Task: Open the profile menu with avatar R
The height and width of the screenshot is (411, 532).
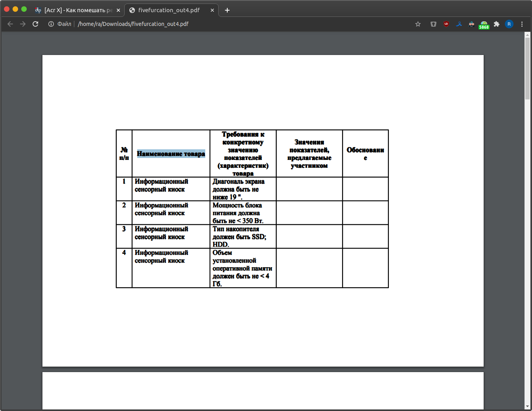Action: pos(509,24)
